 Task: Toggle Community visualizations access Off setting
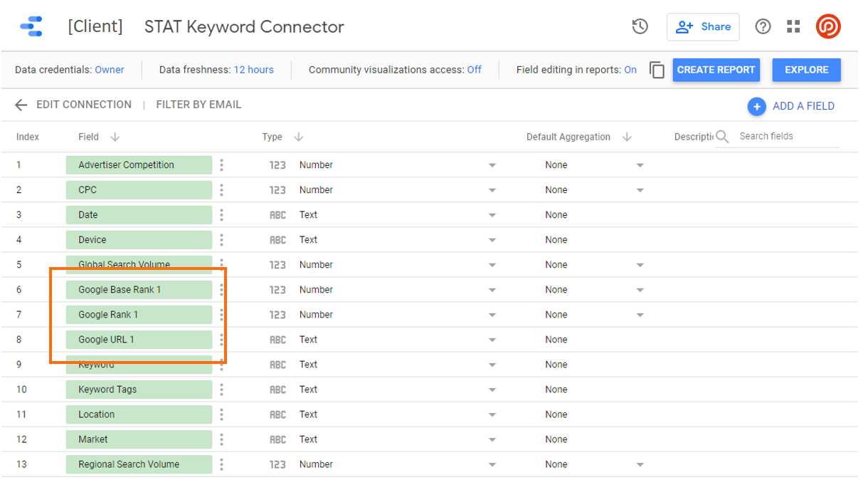474,70
